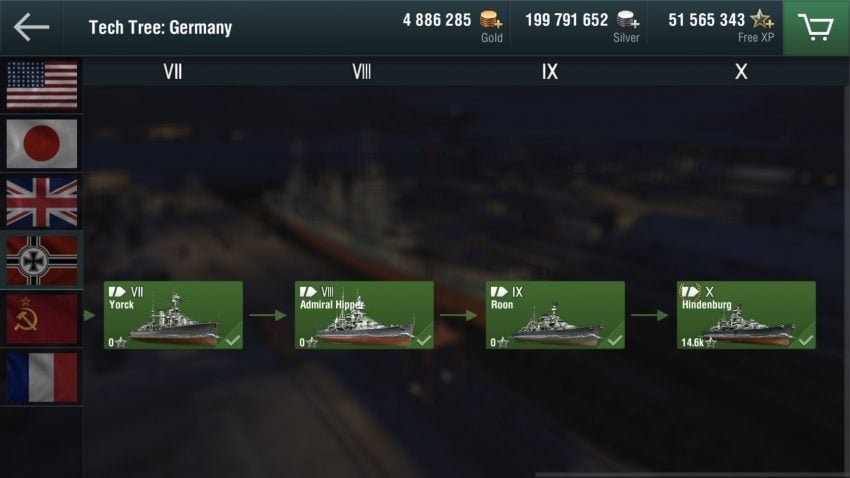Screen dimensions: 850x478
Task: Add gold via the gold coins icon
Action: [x=491, y=20]
